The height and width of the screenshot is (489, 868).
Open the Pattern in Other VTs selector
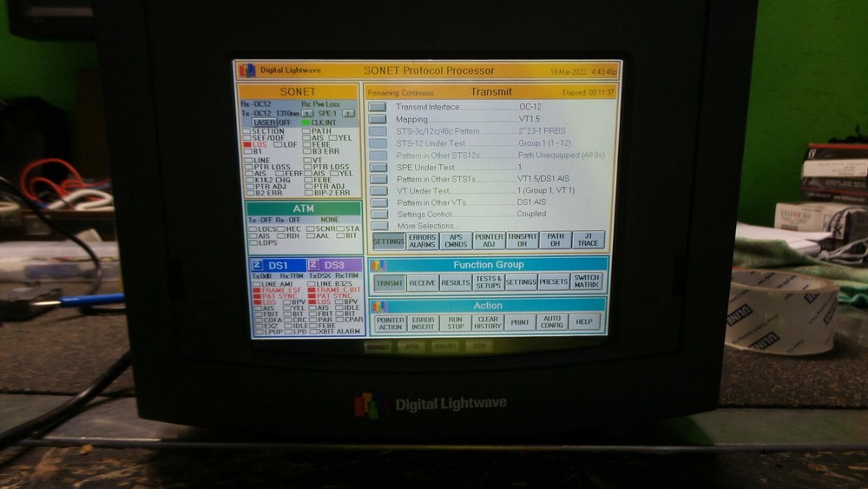point(379,202)
